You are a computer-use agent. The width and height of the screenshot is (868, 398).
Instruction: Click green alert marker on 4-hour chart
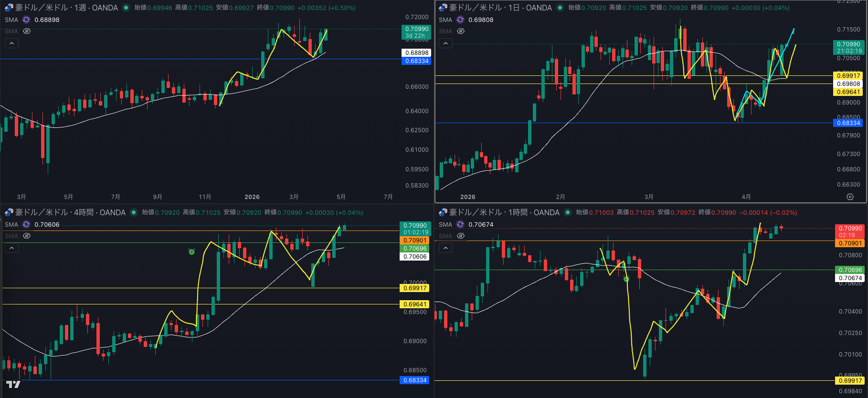pos(191,251)
